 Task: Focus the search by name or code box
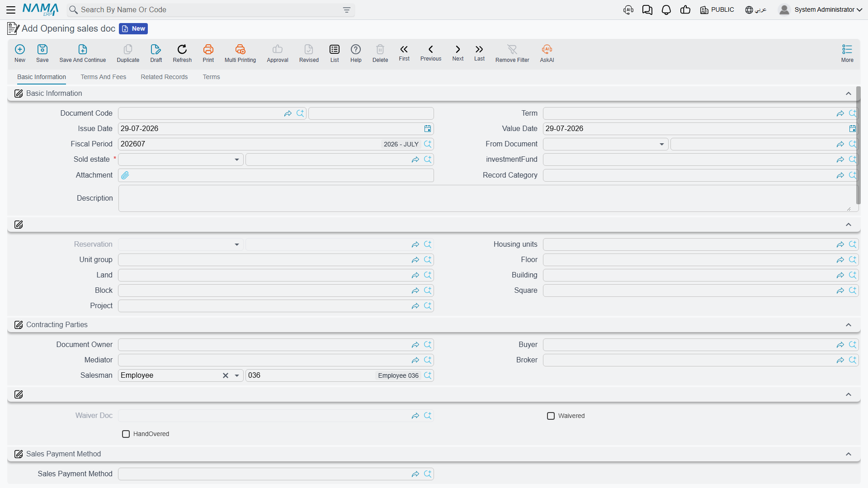pyautogui.click(x=210, y=10)
